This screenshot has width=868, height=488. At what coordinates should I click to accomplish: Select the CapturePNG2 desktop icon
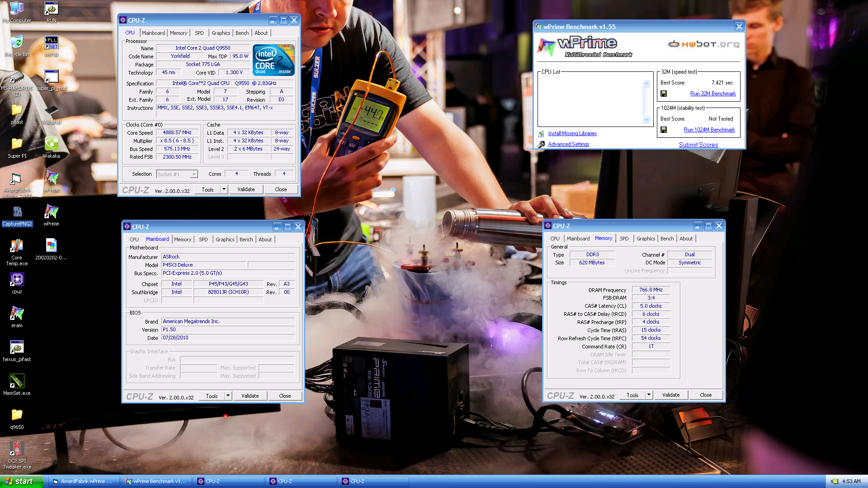point(17,216)
